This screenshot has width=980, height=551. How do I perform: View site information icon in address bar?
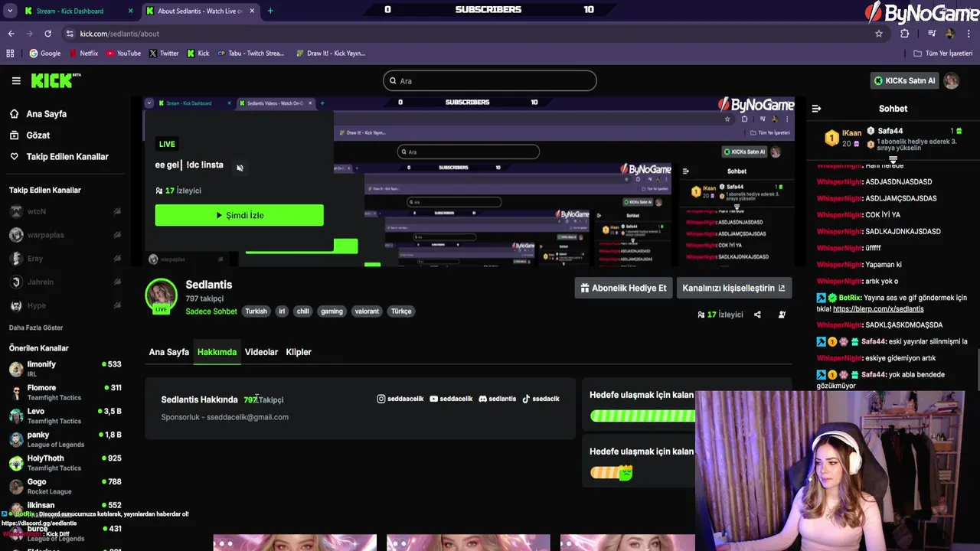[x=70, y=34]
